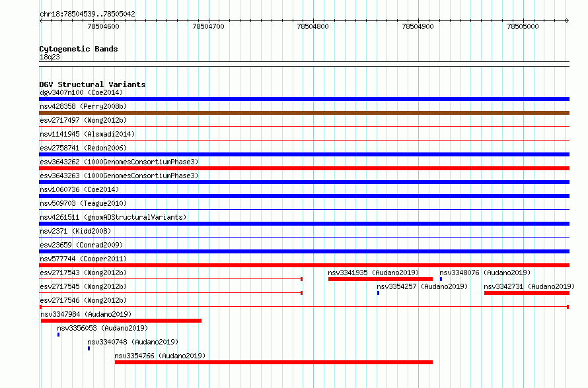
Task: Click esv23659 (Conrad2009) blue bar
Action: point(304,251)
